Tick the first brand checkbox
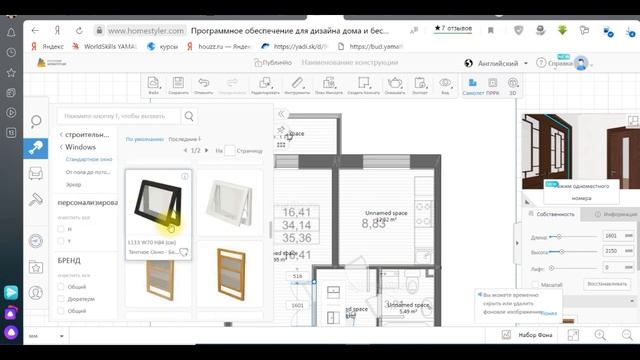This screenshot has width=640, height=360. 61,287
